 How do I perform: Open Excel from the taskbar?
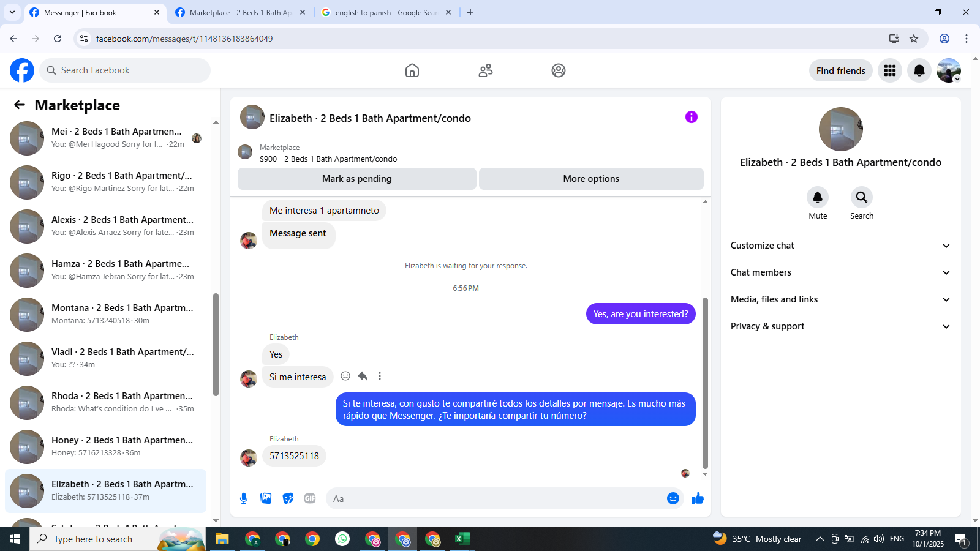click(462, 539)
